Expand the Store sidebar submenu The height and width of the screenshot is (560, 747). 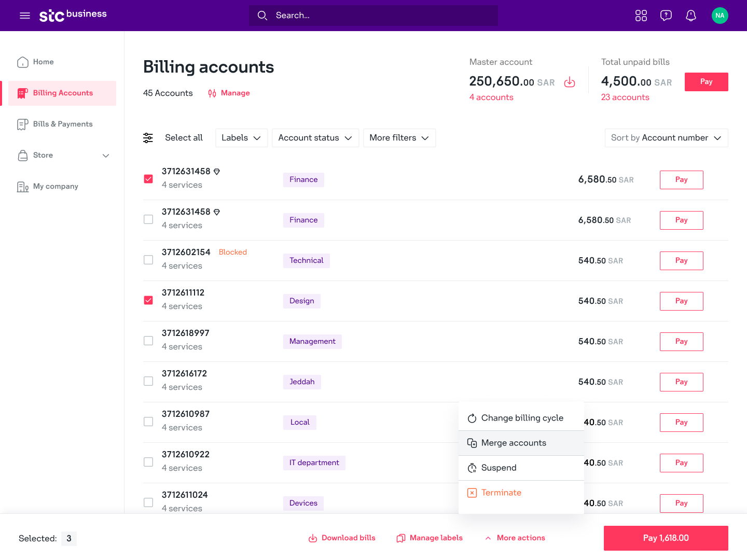(106, 156)
